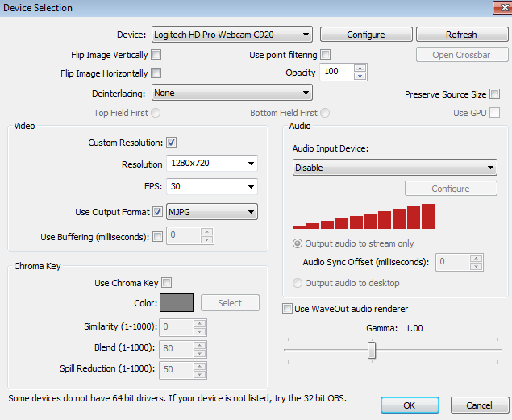The height and width of the screenshot is (420, 512).
Task: Click the Refresh button
Action: point(461,35)
